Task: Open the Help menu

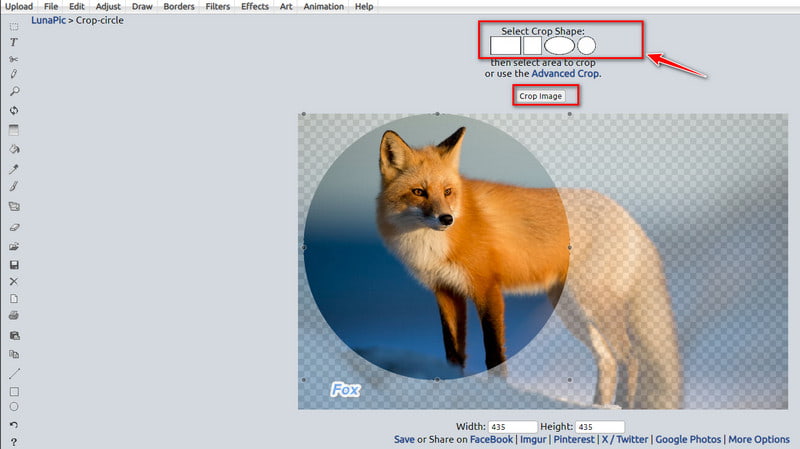Action: pyautogui.click(x=364, y=7)
